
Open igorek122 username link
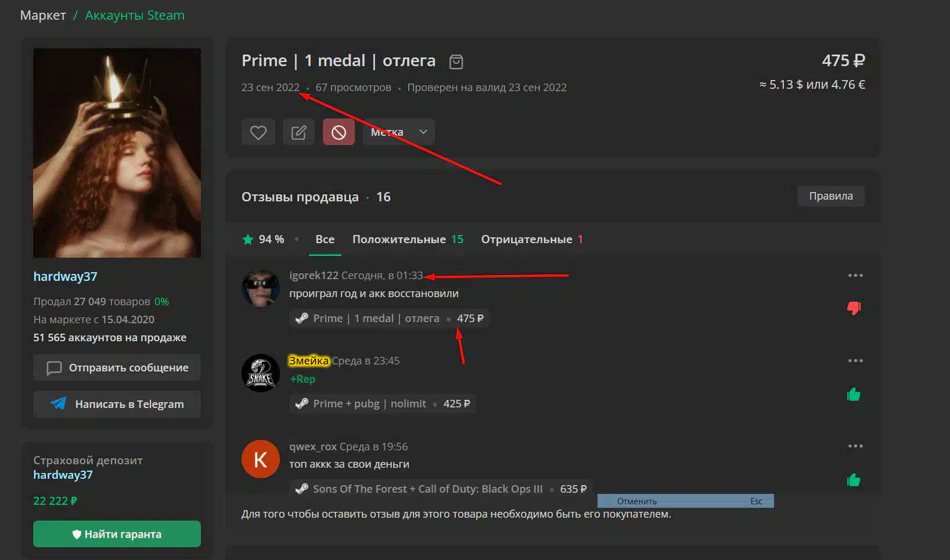click(x=314, y=275)
